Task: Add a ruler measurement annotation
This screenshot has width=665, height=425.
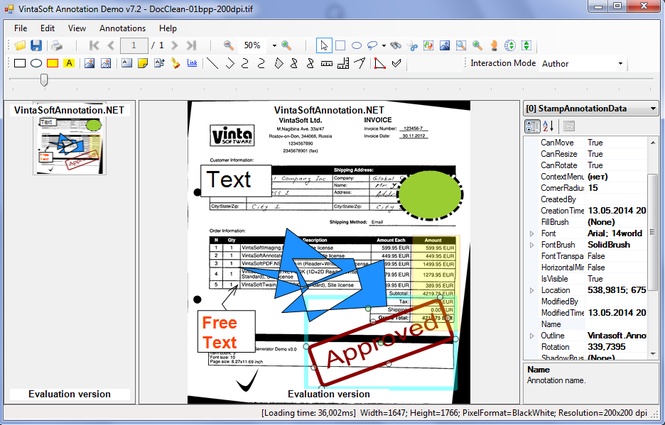Action: (327, 64)
